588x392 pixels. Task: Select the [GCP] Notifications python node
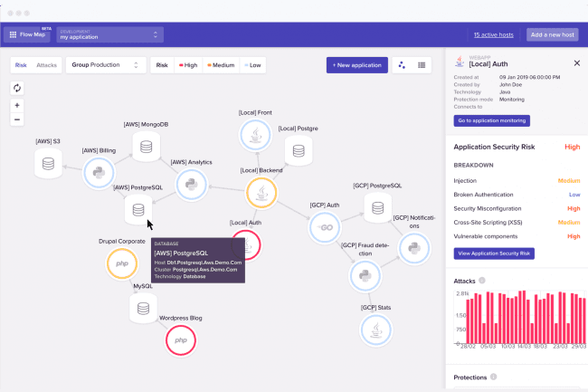414,248
